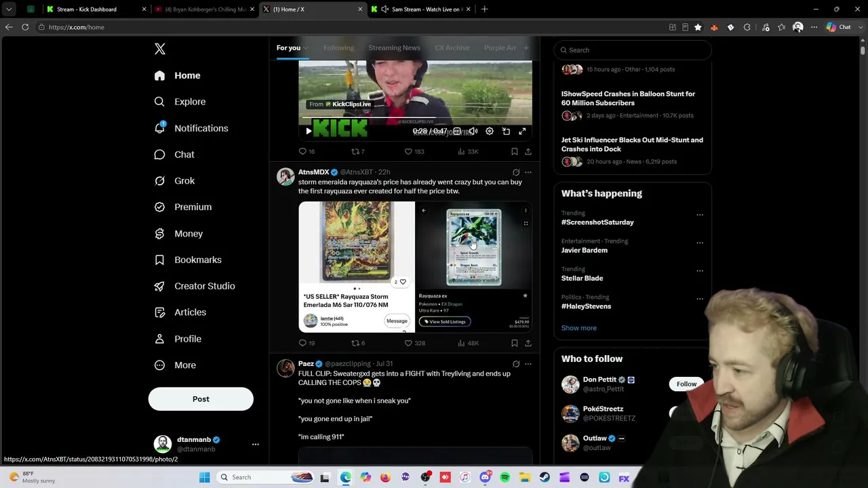Image resolution: width=868 pixels, height=488 pixels.
Task: Open the IShowSpeed Balloon Stunt news story
Action: pos(633,104)
